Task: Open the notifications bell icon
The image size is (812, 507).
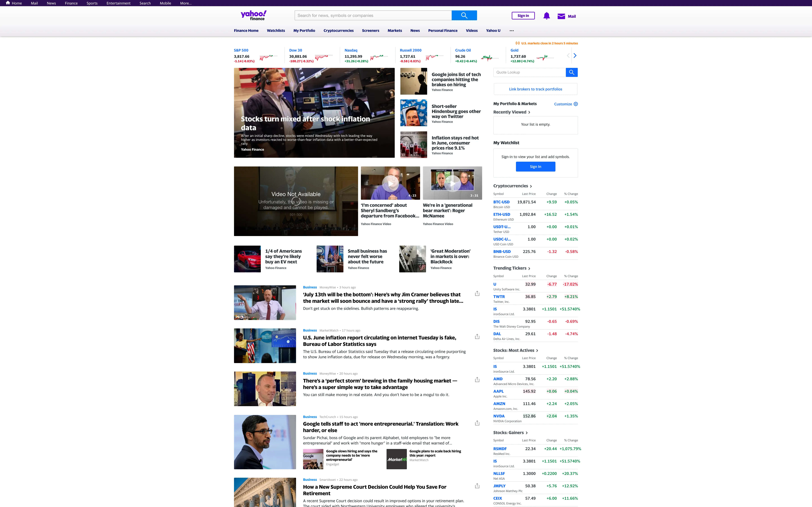Action: click(x=546, y=15)
